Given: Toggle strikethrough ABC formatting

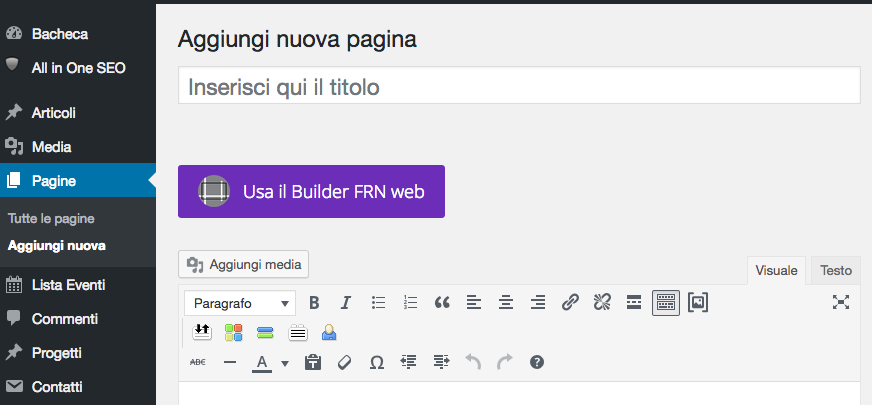Looking at the screenshot, I should pyautogui.click(x=197, y=363).
